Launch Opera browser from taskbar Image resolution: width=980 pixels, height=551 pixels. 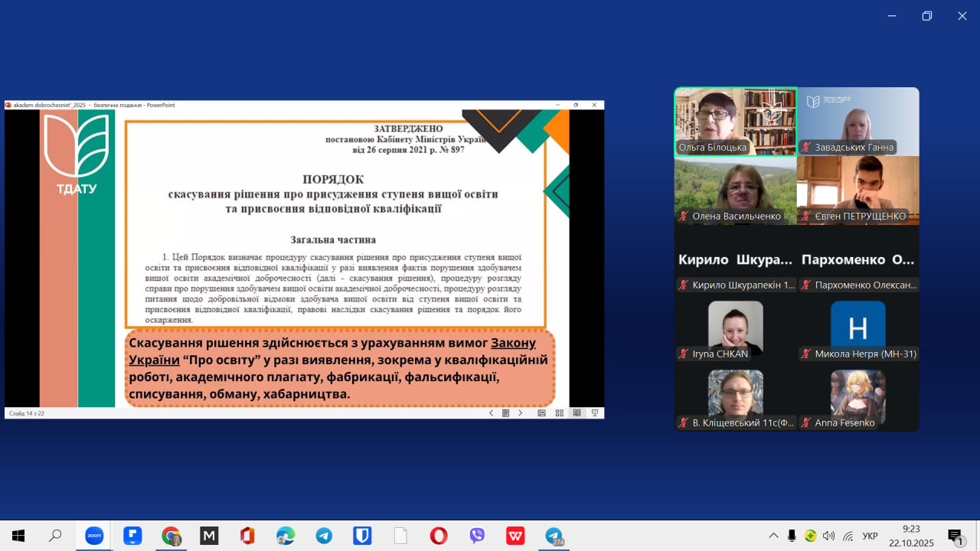(x=439, y=536)
